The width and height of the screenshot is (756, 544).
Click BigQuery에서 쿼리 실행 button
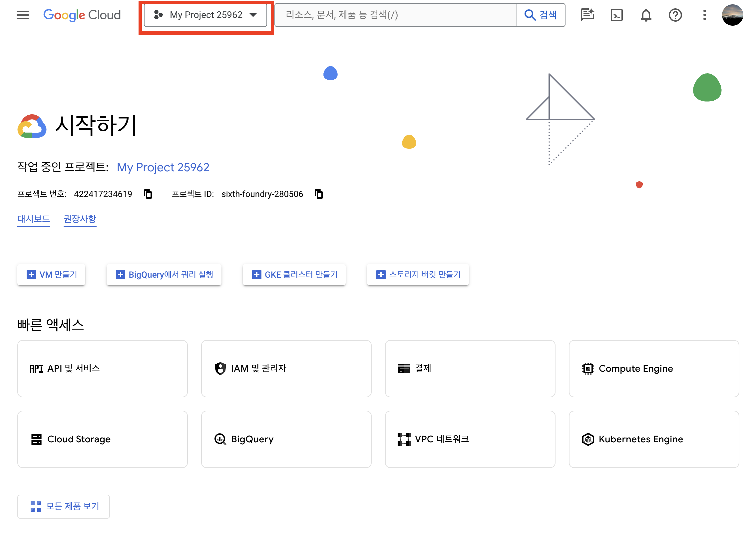[x=164, y=275]
